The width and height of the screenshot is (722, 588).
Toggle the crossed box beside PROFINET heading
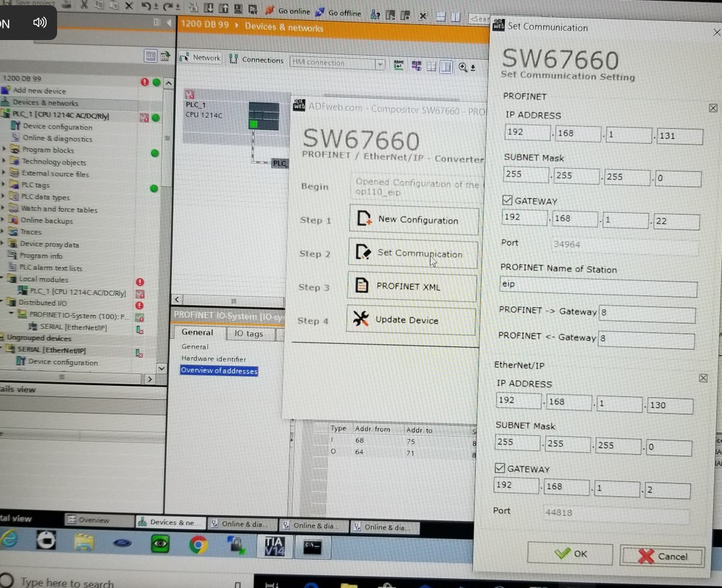[x=713, y=108]
